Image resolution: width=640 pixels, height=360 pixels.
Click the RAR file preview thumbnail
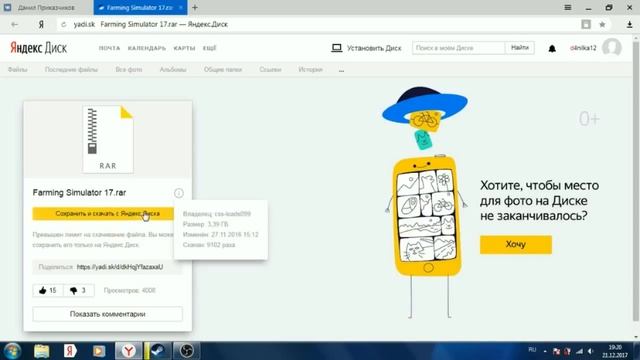[x=108, y=139]
